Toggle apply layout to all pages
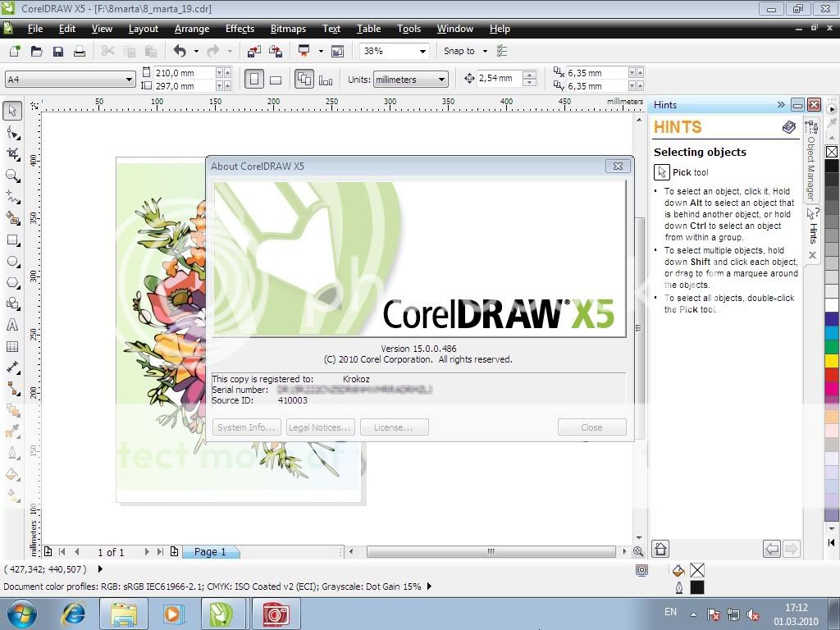The width and height of the screenshot is (840, 630). tap(304, 80)
